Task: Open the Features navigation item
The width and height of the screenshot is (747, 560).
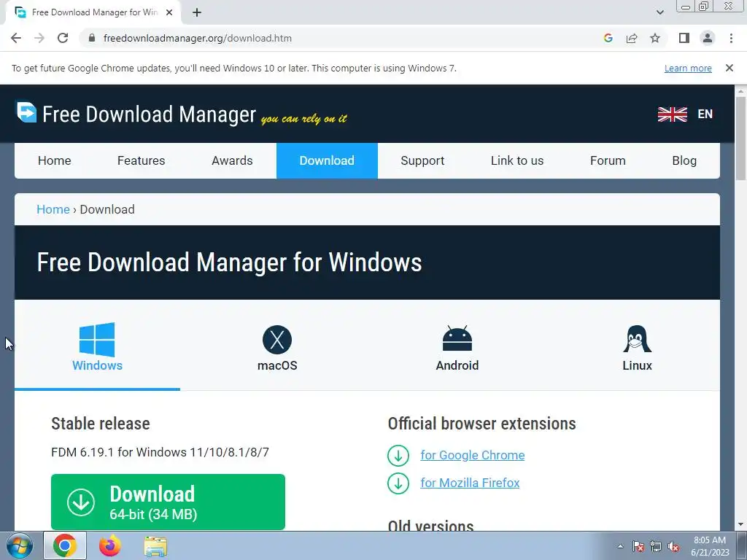Action: coord(141,161)
